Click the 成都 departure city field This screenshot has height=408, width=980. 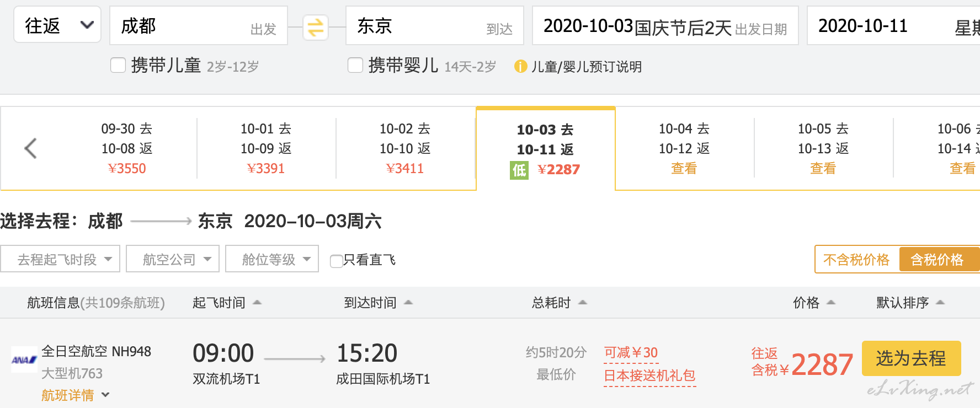click(199, 25)
